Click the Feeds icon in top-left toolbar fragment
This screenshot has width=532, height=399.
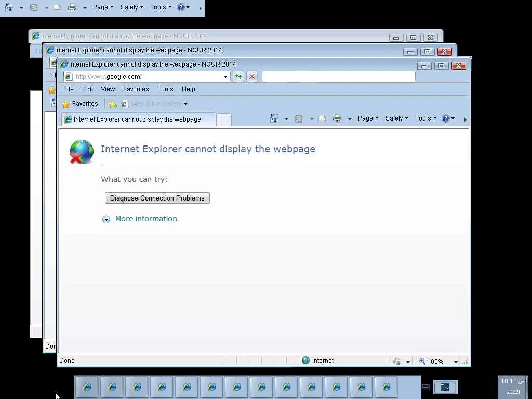click(34, 7)
